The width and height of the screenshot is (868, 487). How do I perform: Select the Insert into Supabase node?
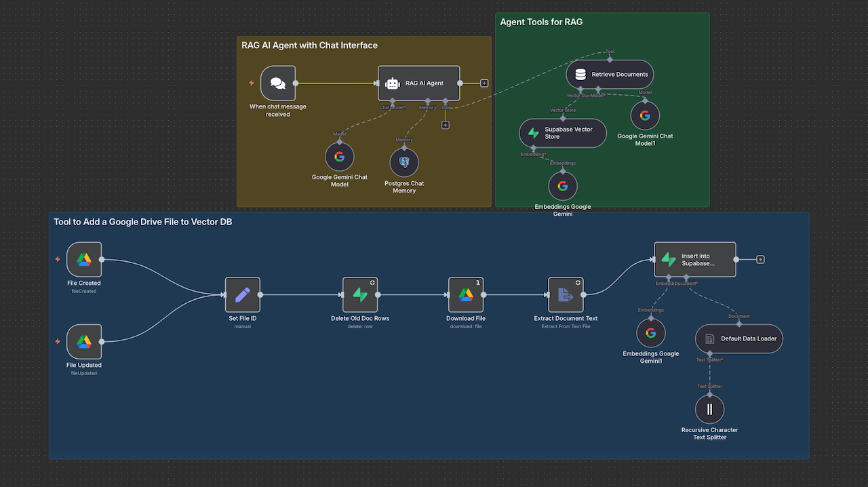694,259
